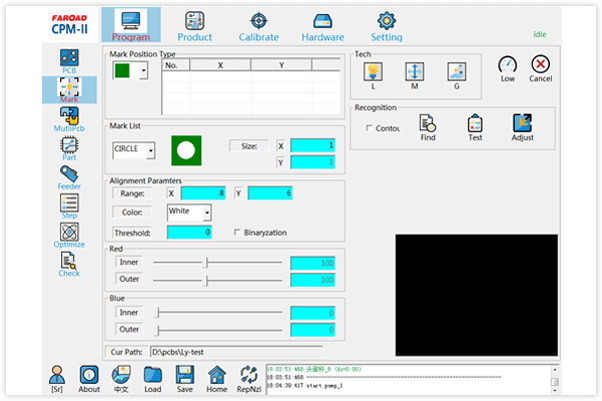Open the About info icon
This screenshot has height=401, width=602.
[x=89, y=379]
